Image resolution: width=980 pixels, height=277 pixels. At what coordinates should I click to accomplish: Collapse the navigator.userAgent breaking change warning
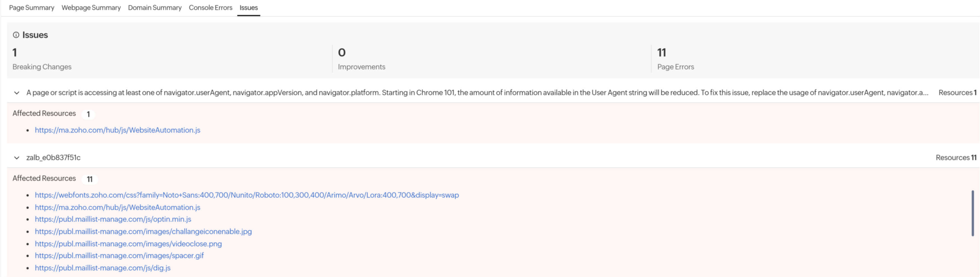click(x=16, y=92)
